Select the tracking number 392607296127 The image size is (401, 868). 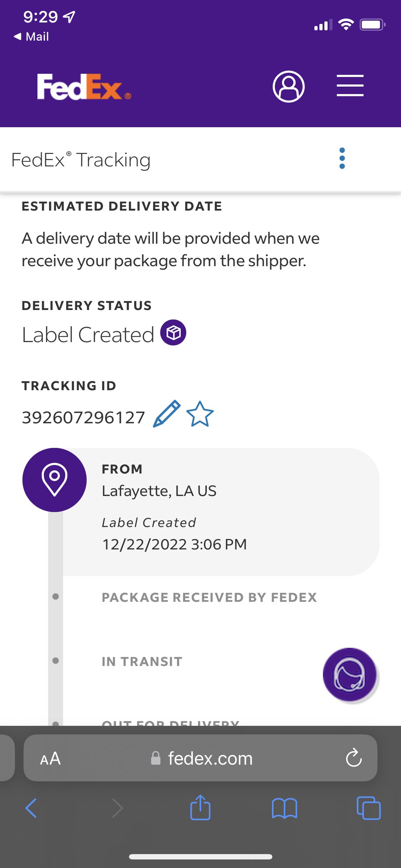tap(83, 418)
